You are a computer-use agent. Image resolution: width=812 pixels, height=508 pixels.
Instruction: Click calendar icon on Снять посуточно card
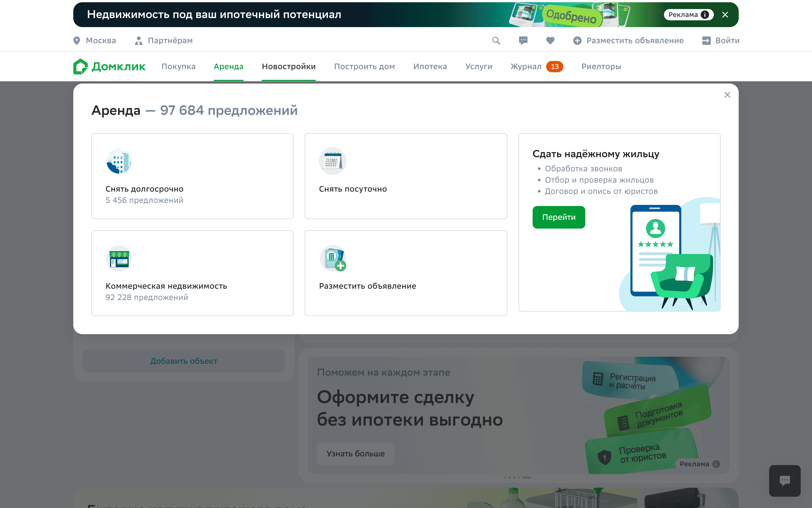click(332, 161)
